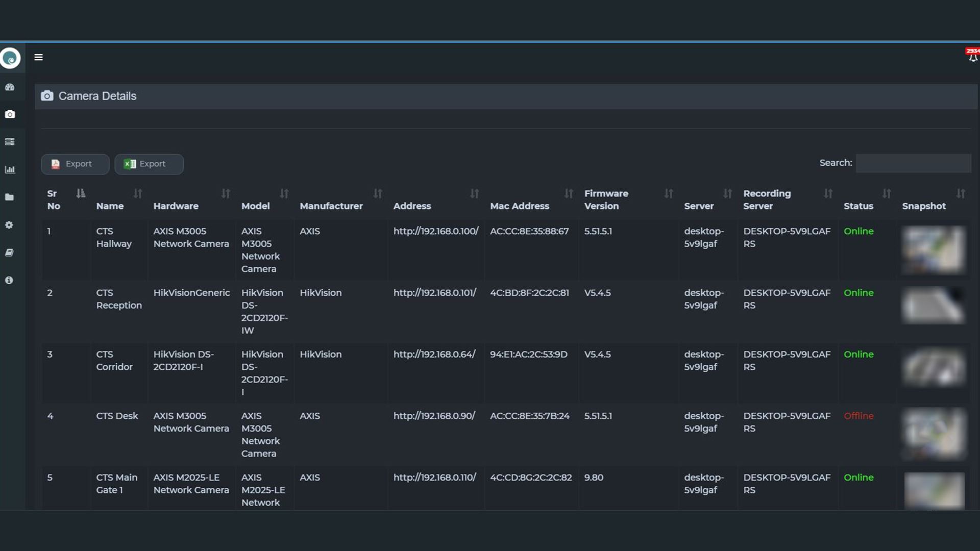Open the info circle sidebar icon
This screenshot has height=551, width=980.
[x=9, y=280]
